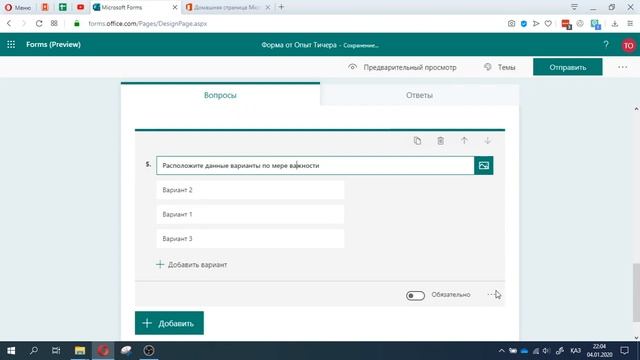Click Добавить вариант
Viewport: 640px width, 360px height.
[191, 264]
